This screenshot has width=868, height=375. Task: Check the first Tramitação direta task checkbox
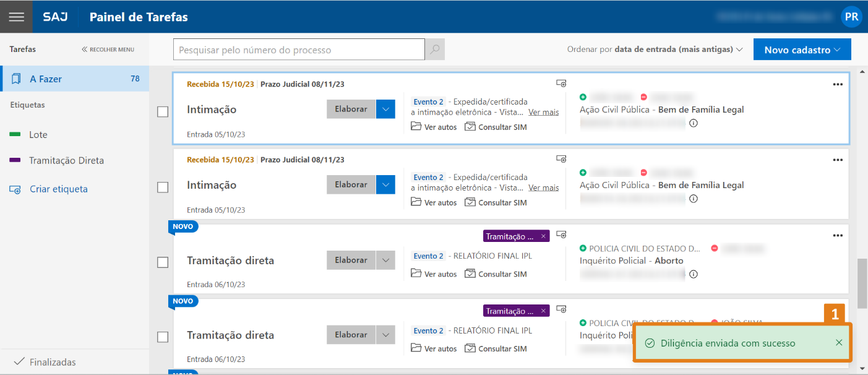pyautogui.click(x=163, y=262)
